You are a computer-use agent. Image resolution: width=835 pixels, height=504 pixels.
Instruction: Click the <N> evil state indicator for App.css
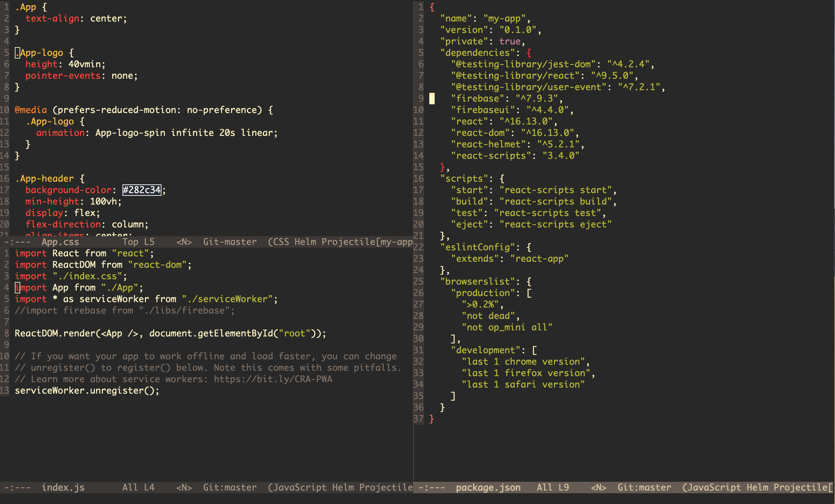[x=184, y=242]
